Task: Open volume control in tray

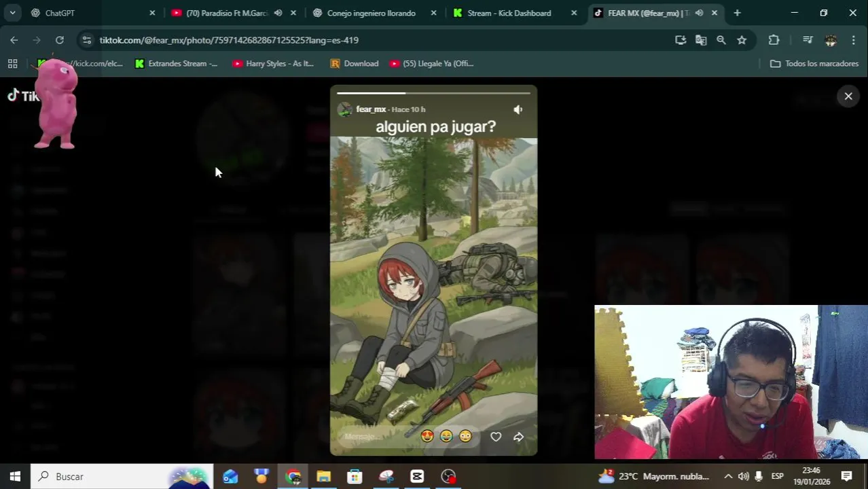Action: (743, 476)
